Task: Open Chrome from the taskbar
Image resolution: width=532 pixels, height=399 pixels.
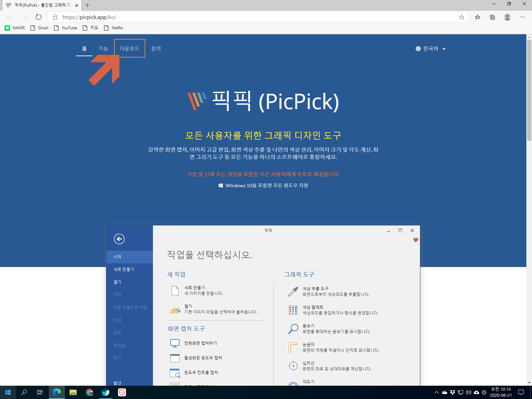Action: [x=89, y=392]
